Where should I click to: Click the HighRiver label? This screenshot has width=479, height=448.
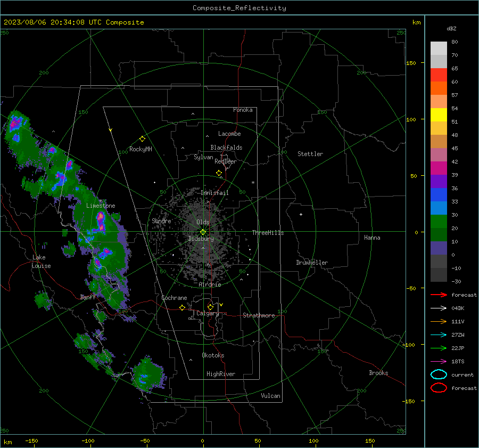coord(221,374)
